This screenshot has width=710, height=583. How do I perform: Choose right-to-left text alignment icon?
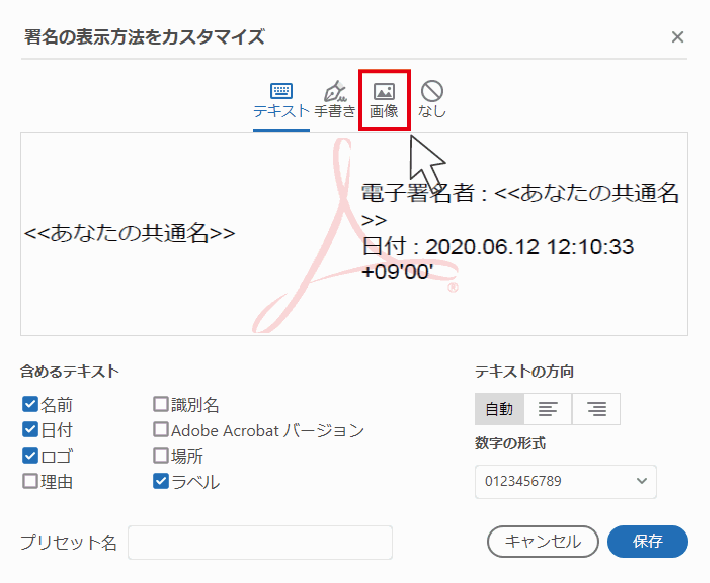click(x=596, y=409)
